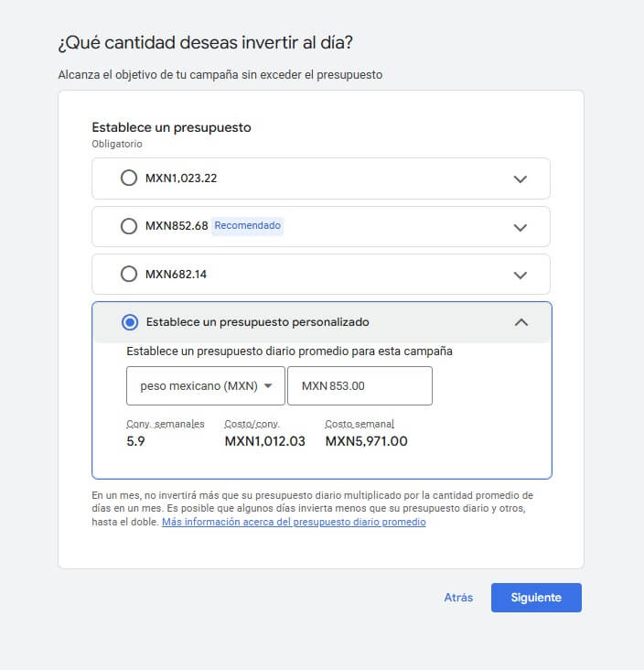
Task: Click the Costo semanal label
Action: pyautogui.click(x=360, y=425)
